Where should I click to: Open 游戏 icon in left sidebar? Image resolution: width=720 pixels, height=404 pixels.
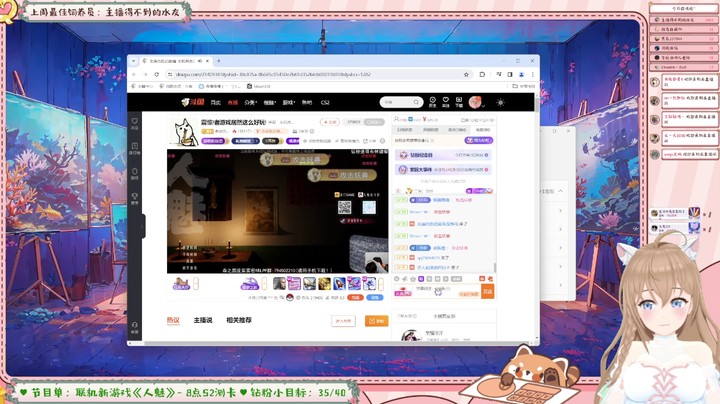pyautogui.click(x=135, y=174)
